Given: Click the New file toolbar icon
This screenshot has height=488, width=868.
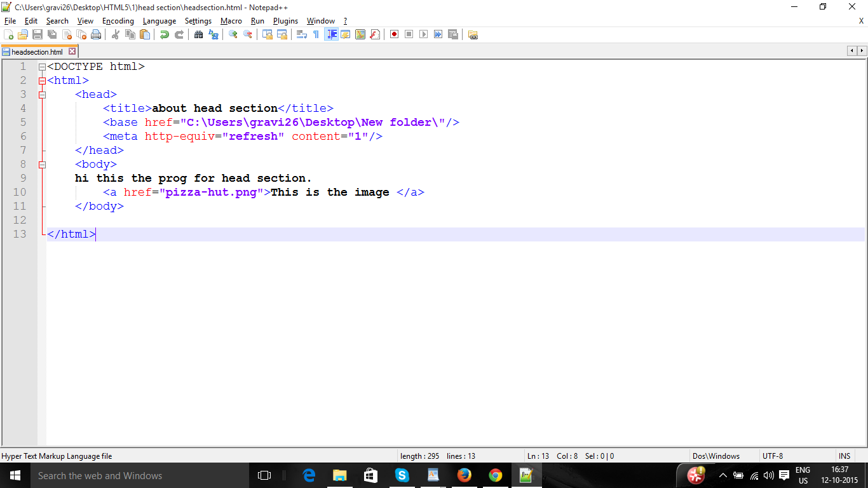Looking at the screenshot, I should [9, 34].
